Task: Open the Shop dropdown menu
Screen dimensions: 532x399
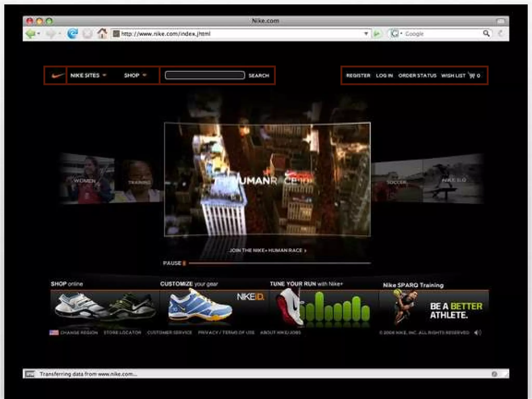Action: [135, 75]
